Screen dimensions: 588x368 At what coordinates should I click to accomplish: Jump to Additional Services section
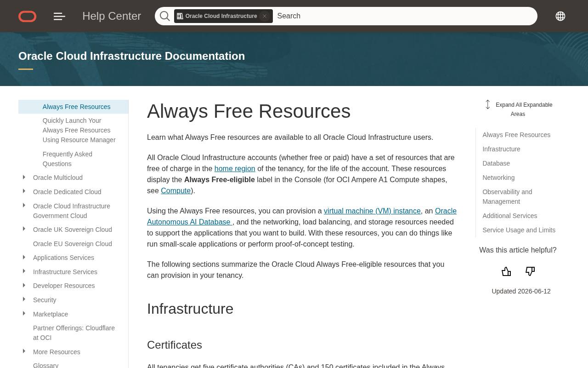[510, 216]
